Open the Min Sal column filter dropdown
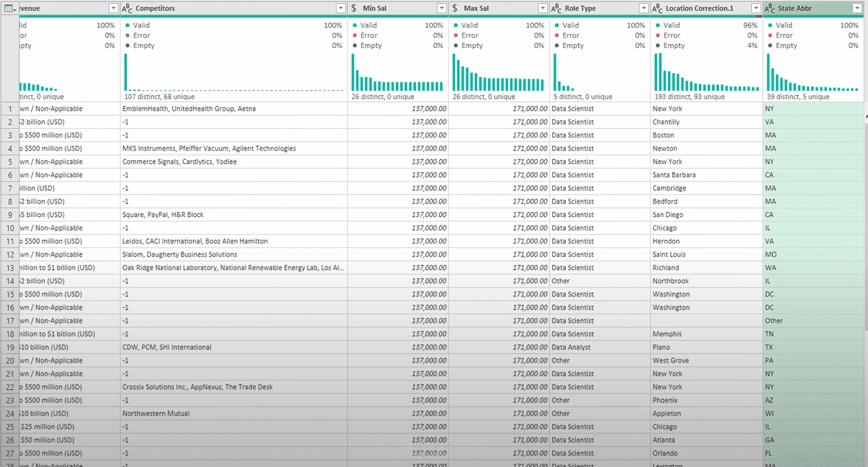 (x=442, y=8)
